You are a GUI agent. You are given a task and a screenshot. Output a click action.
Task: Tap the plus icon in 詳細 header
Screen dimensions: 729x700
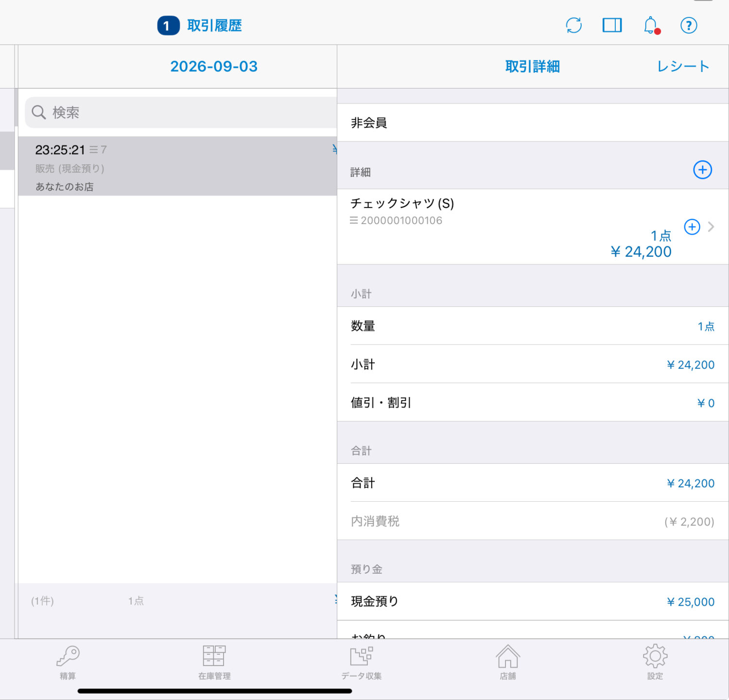702,170
